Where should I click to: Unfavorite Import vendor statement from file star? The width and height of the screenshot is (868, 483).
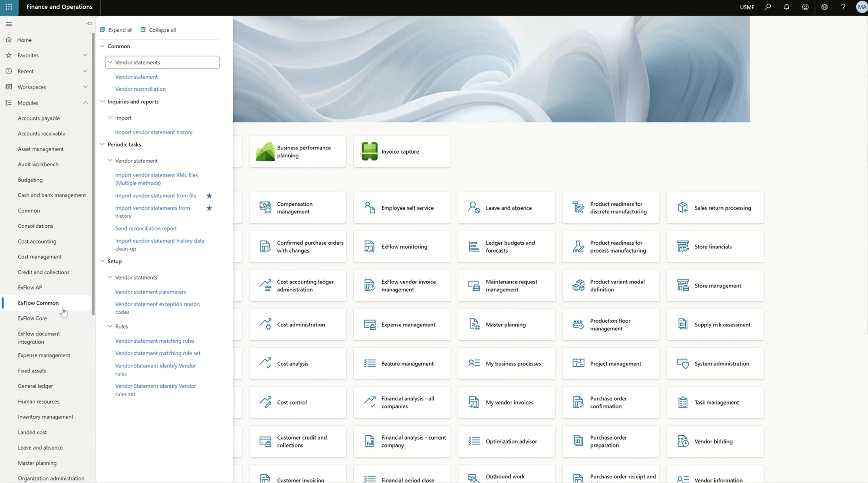[x=209, y=196]
